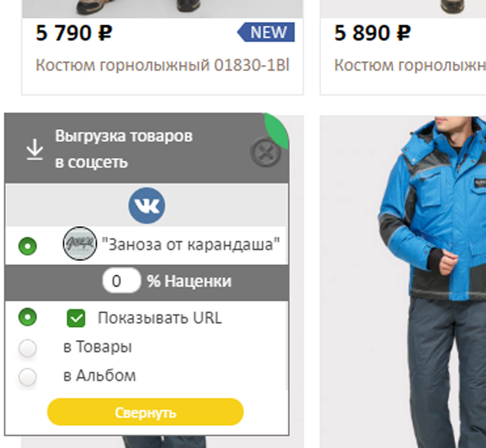The height and width of the screenshot is (448, 486).
Task: Click the "Выгрузка товаров в соцсеть" header
Action: point(124,149)
